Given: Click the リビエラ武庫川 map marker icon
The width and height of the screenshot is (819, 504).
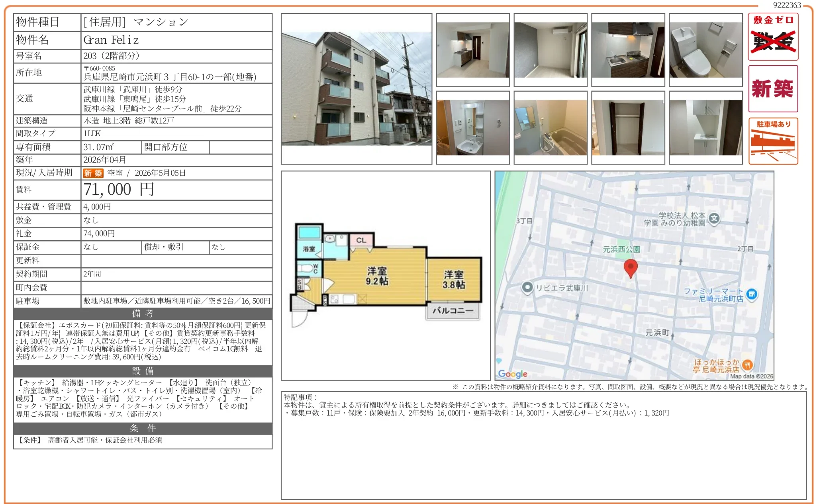Looking at the screenshot, I should click(527, 287).
